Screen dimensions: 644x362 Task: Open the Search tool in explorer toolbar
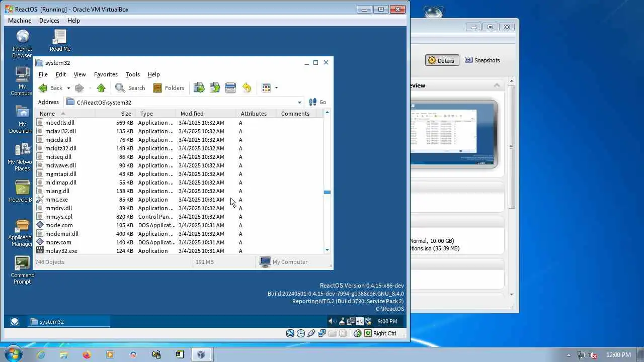(130, 88)
